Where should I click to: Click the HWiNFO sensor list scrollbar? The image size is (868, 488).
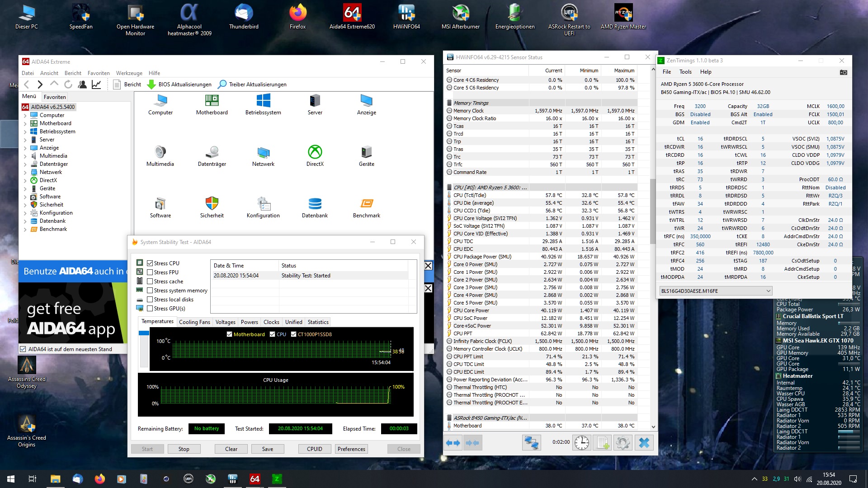click(652, 212)
